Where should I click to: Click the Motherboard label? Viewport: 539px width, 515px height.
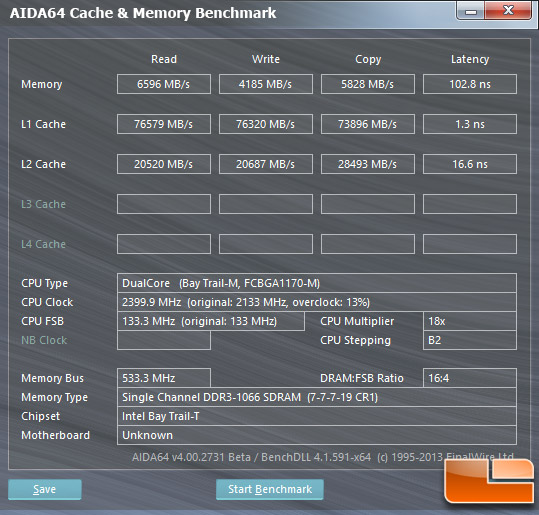[55, 435]
